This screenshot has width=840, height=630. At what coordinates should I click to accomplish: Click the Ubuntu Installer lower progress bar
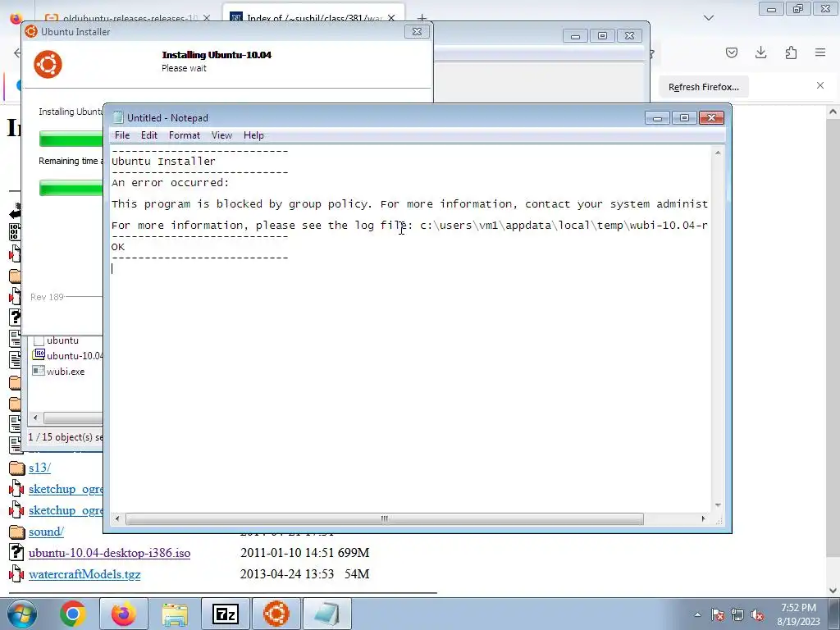(x=71, y=188)
